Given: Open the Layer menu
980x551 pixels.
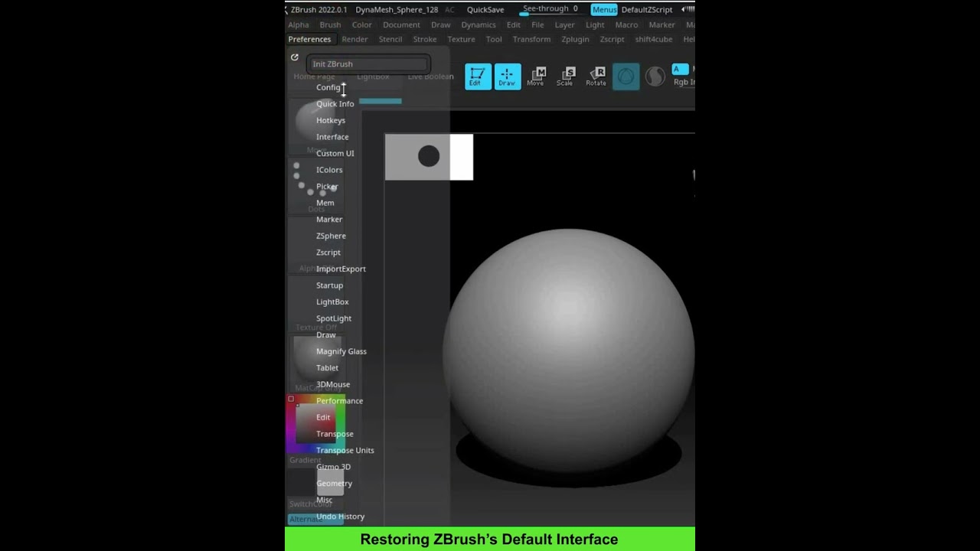Looking at the screenshot, I should point(565,24).
